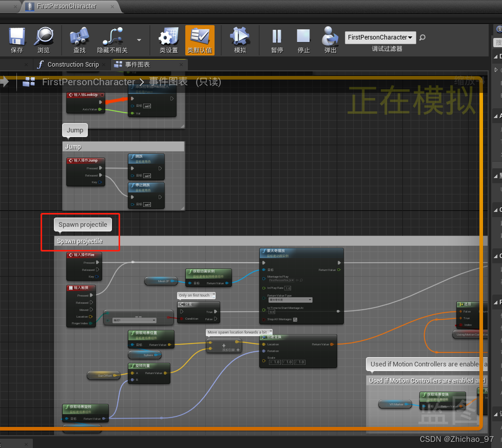
Task: Toggle 隐藏不相关 to hide unrelated nodes
Action: (112, 40)
